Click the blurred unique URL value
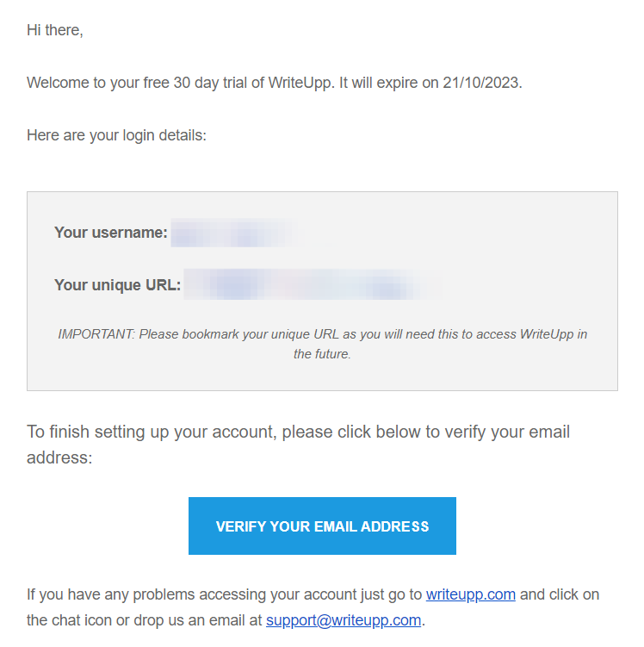Image resolution: width=644 pixels, height=647 pixels. [312, 285]
